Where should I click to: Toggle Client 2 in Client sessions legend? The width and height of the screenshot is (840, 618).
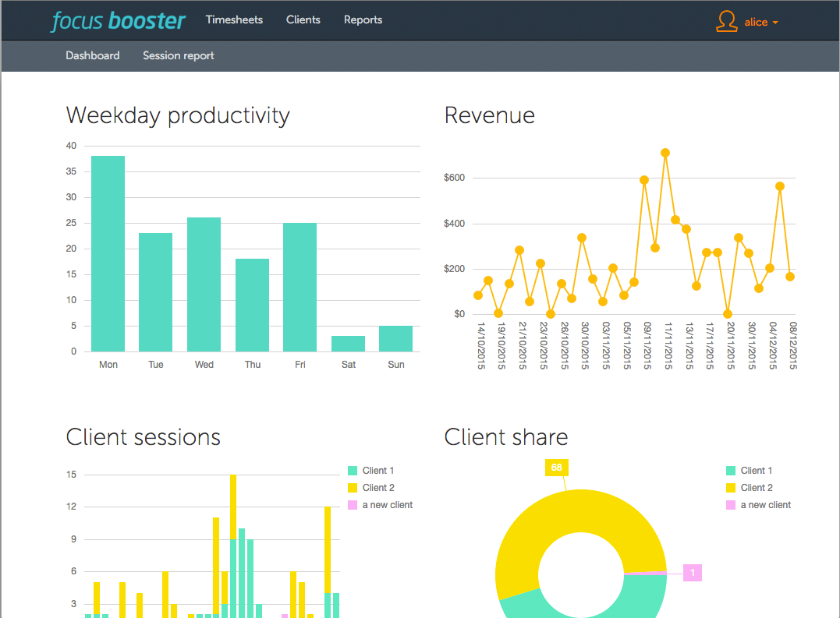click(x=377, y=488)
